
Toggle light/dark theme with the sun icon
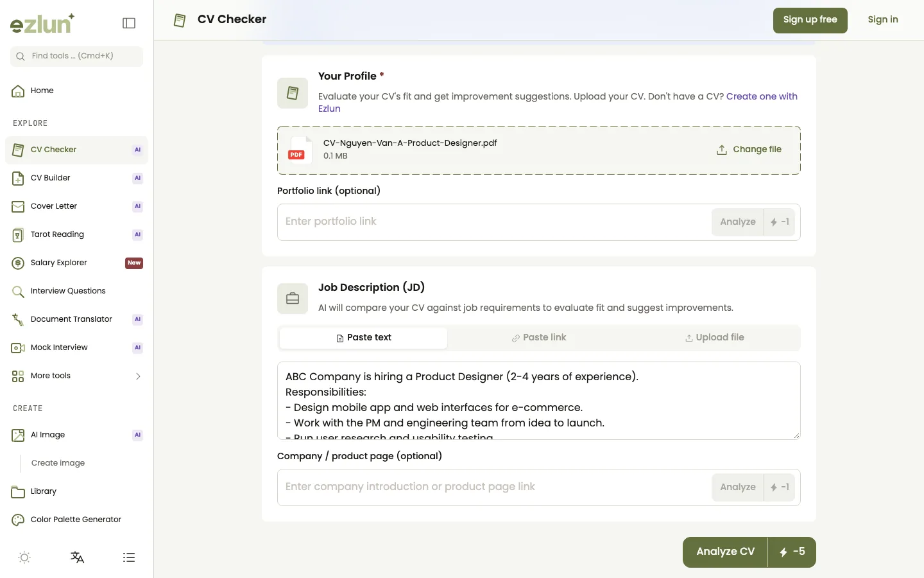pos(24,557)
